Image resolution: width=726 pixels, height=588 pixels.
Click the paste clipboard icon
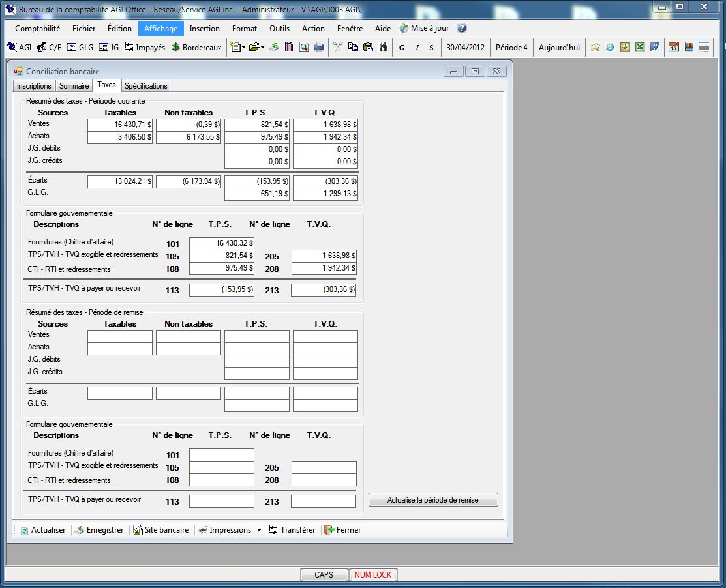coord(368,47)
